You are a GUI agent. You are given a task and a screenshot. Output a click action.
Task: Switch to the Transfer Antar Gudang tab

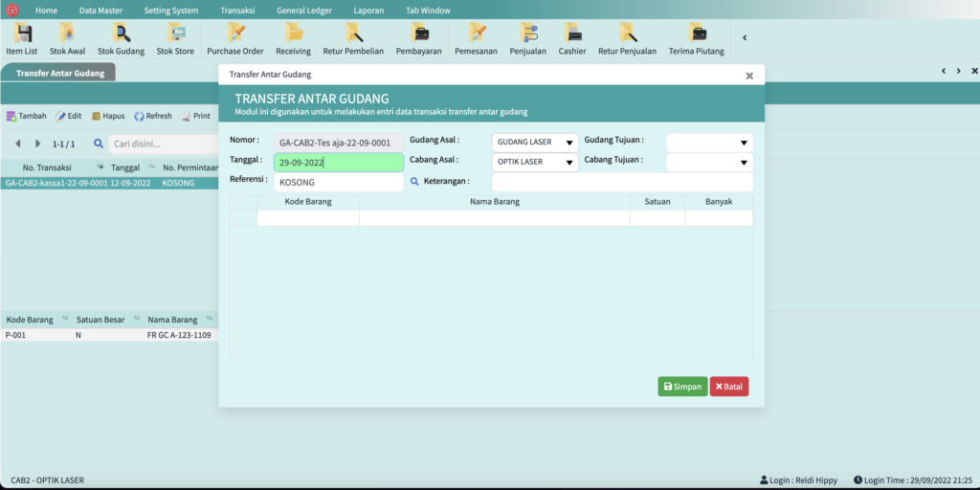pyautogui.click(x=58, y=73)
